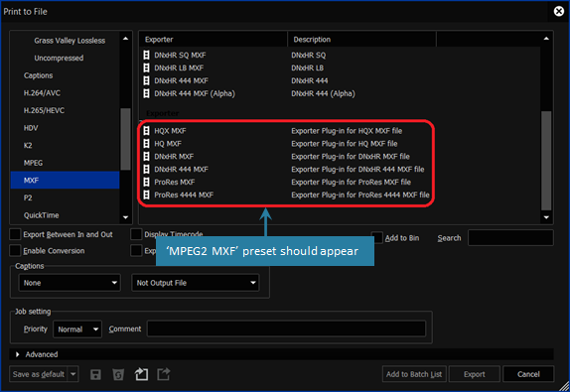Viewport: 570px width, 392px height.
Task: Select P2 category
Action: point(28,197)
